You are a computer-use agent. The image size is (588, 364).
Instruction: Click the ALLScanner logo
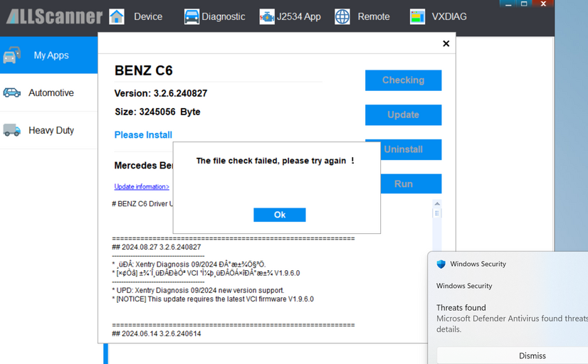54,17
